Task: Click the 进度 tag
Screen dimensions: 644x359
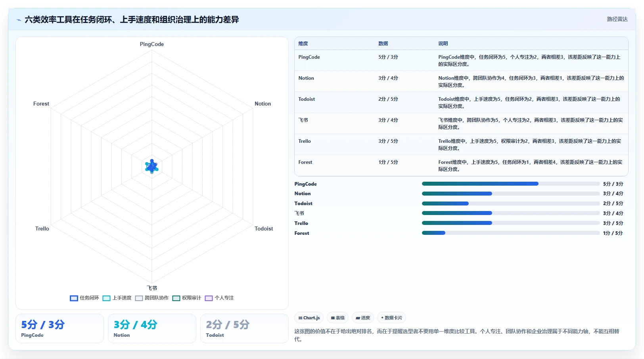Action: (363, 318)
